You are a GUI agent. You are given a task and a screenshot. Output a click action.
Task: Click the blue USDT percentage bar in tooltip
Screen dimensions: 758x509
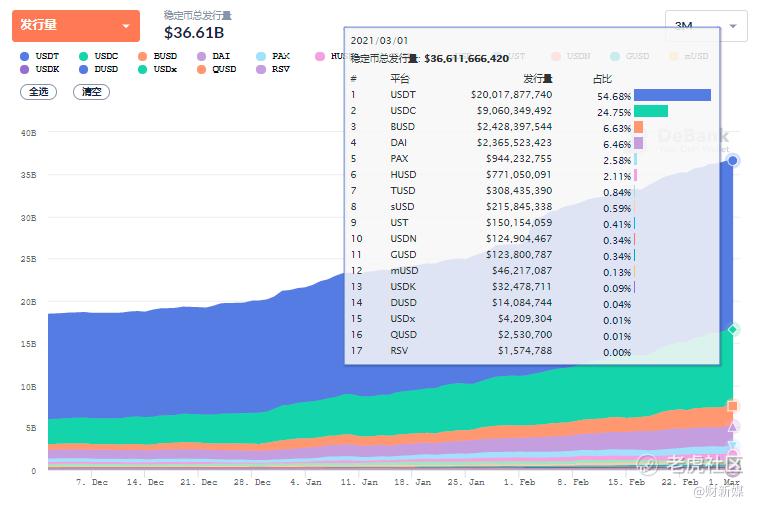click(x=672, y=95)
